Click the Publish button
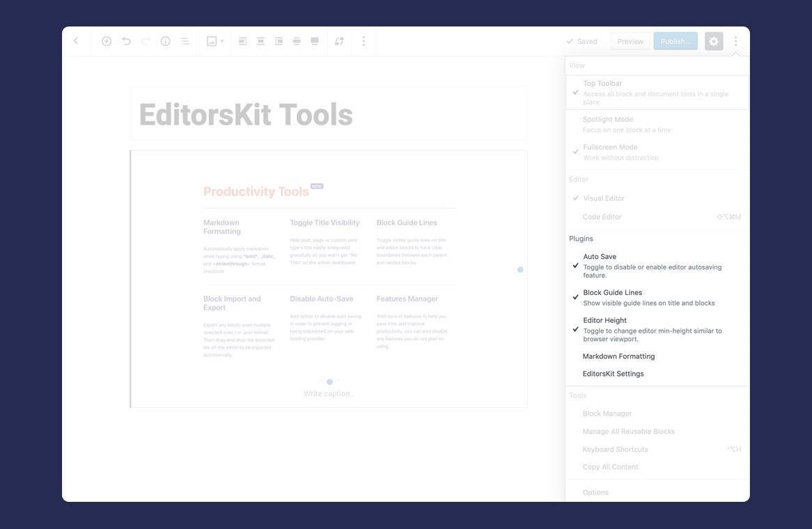The height and width of the screenshot is (529, 812). [675, 41]
